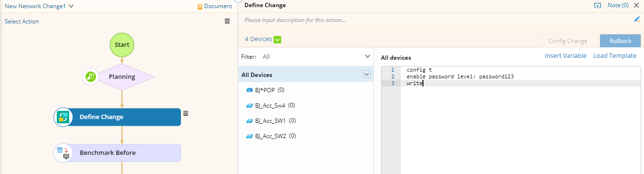Image resolution: width=644 pixels, height=174 pixels.
Task: Open the Note (0) link
Action: pyautogui.click(x=618, y=5)
